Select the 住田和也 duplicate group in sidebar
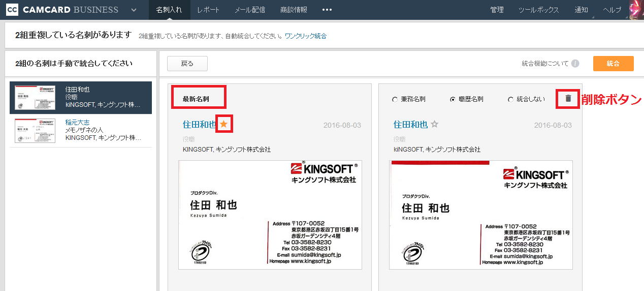The height and width of the screenshot is (291, 644). 81,98
